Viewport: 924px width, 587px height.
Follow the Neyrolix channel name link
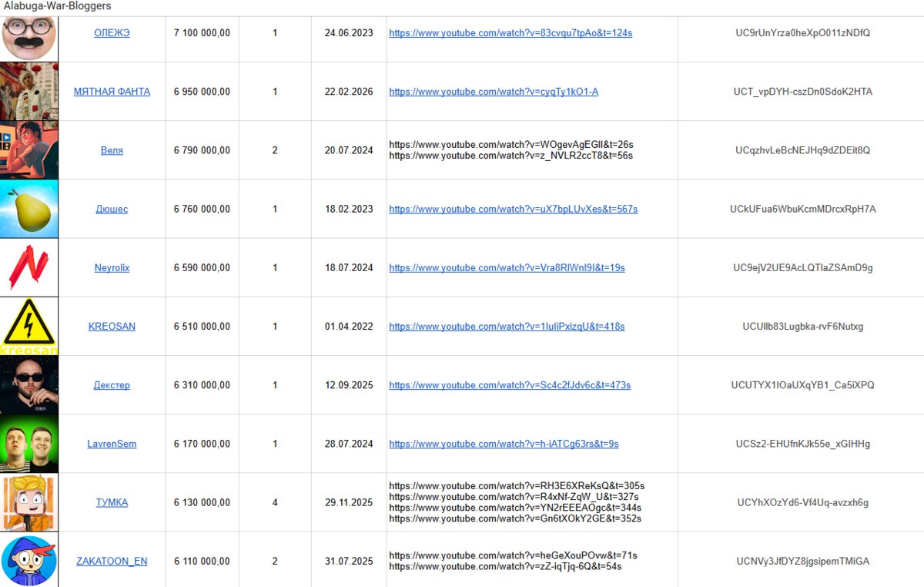[112, 268]
